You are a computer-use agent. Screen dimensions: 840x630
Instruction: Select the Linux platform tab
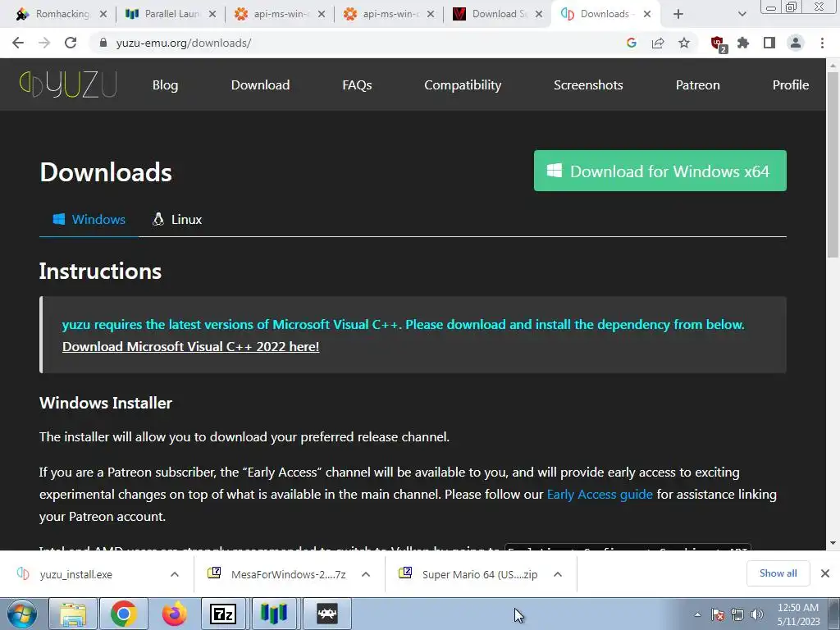177,220
